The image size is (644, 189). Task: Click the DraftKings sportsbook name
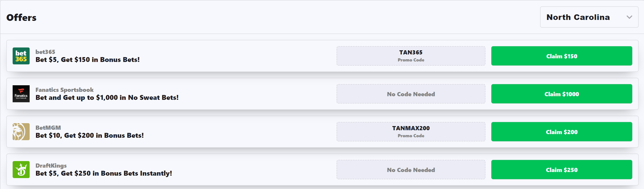point(51,165)
